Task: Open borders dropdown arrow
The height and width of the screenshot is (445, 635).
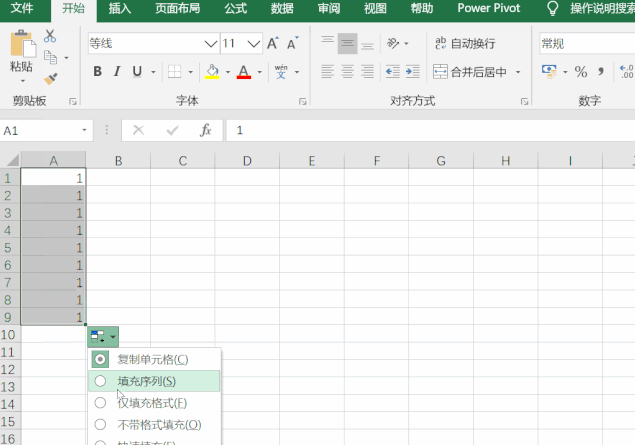Action: click(190, 72)
